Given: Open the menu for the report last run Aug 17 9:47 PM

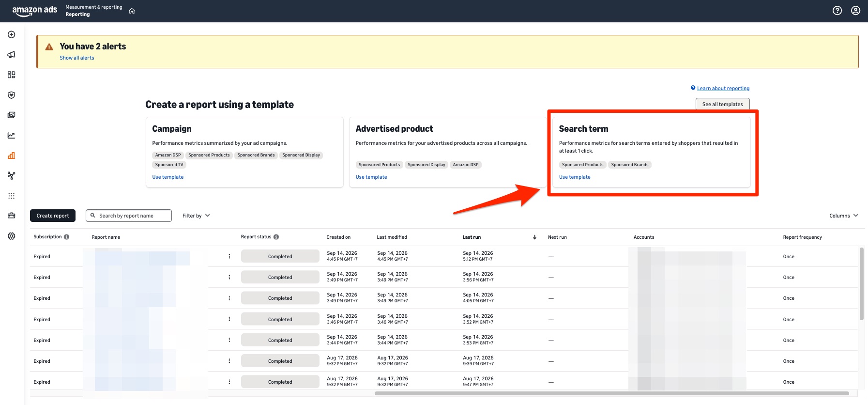Looking at the screenshot, I should point(229,382).
